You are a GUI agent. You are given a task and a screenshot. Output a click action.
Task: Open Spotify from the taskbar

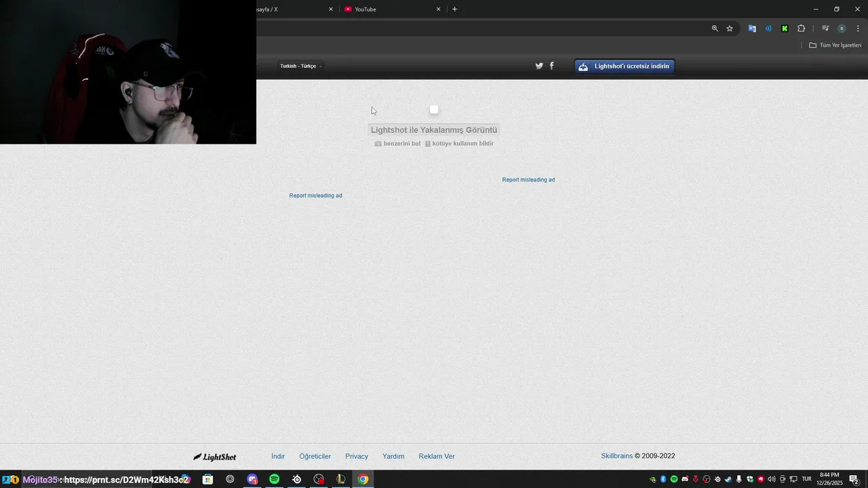click(274, 479)
